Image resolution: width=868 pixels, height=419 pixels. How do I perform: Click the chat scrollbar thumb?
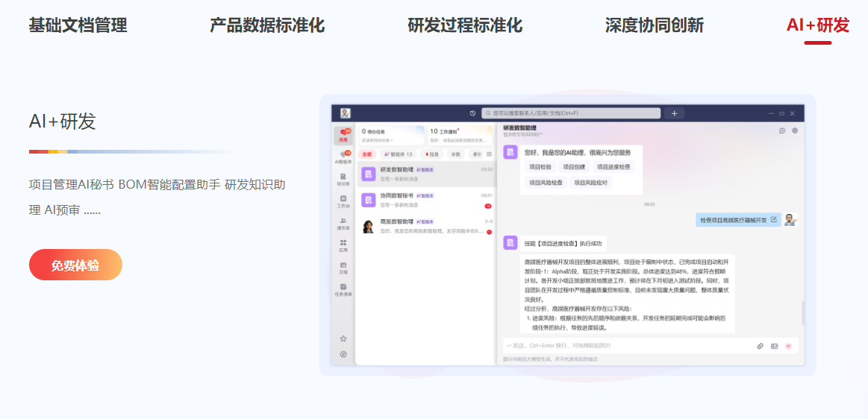802,313
